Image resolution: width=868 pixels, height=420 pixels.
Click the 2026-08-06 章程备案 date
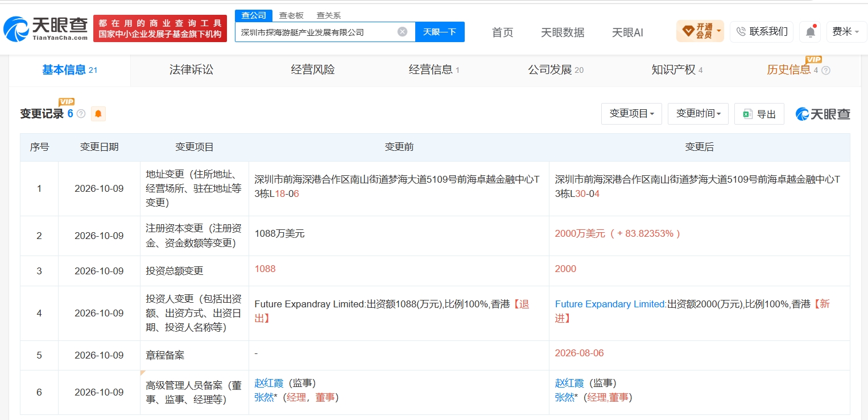pos(579,353)
